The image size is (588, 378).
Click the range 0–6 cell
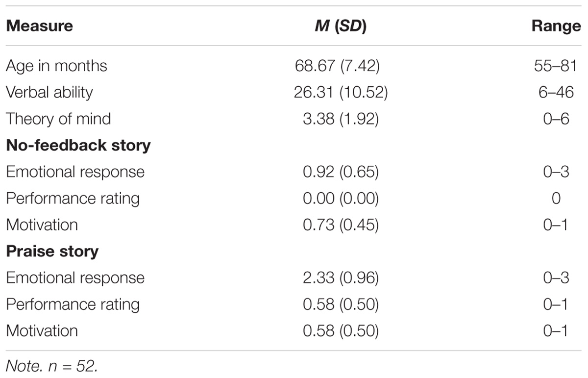pyautogui.click(x=556, y=119)
